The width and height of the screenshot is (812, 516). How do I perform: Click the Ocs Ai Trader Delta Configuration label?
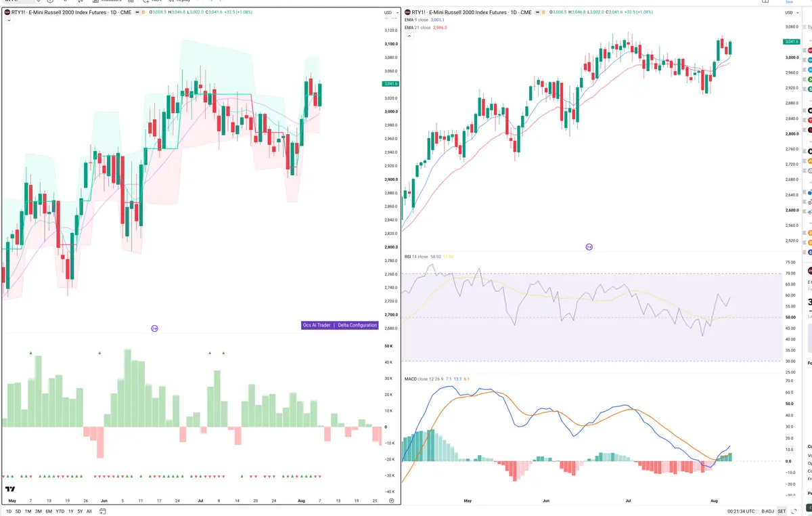click(340, 325)
